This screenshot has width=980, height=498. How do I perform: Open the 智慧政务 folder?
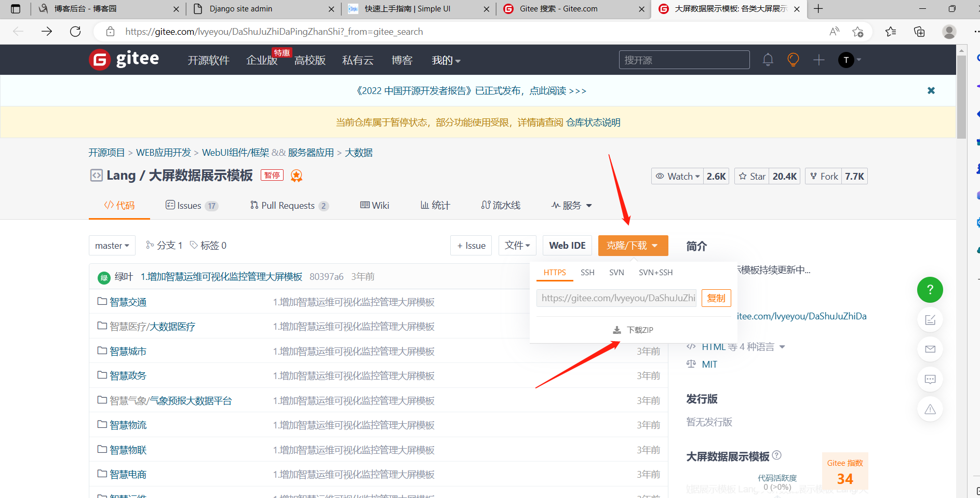pos(128,375)
